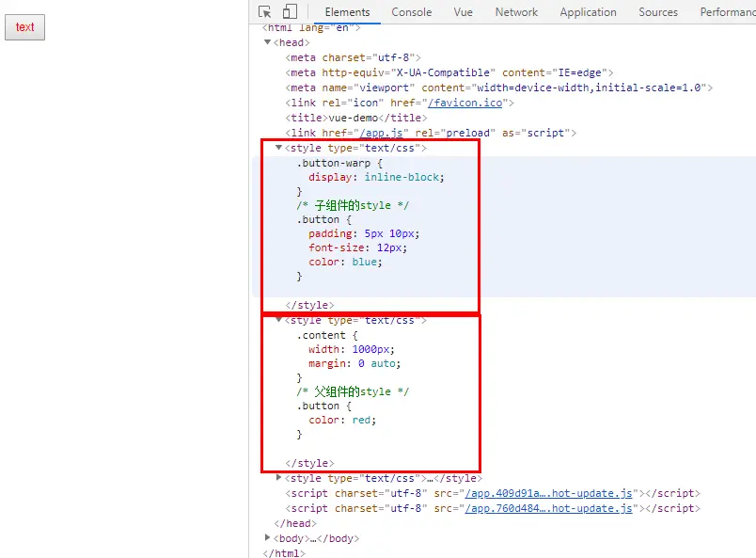
Task: Click the red 'text' button on the page
Action: (25, 27)
